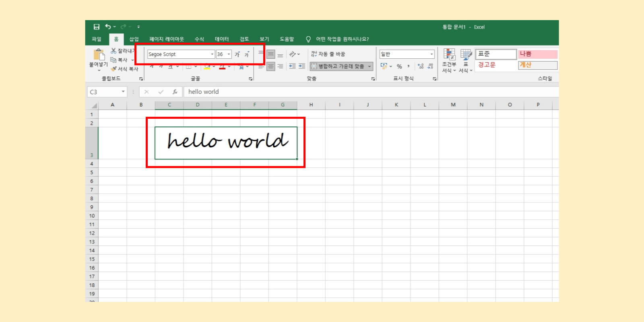Decrease font size with smaller 가 icon
The height and width of the screenshot is (322, 644).
click(247, 54)
